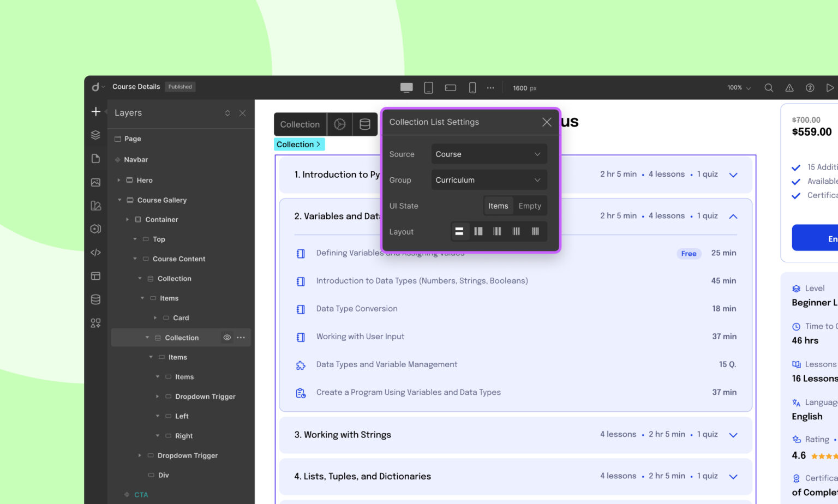Expand the Working with Strings section
This screenshot has height=504, width=838.
pyautogui.click(x=733, y=435)
